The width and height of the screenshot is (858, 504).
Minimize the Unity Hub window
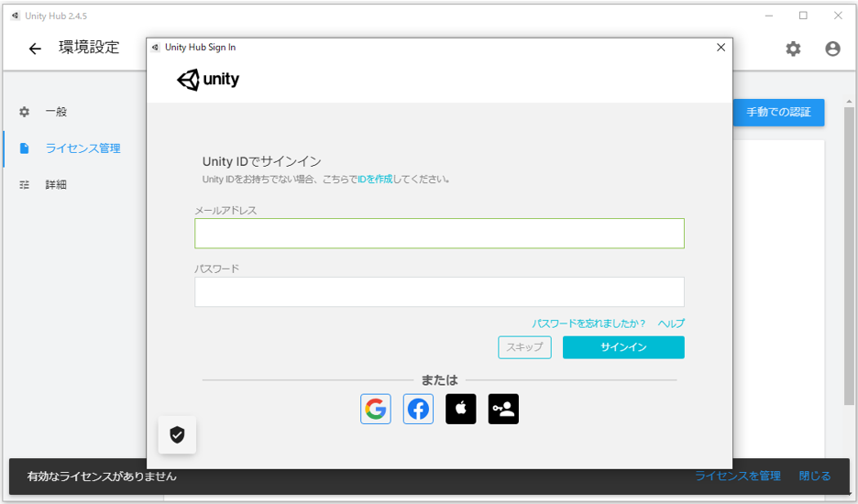coord(769,16)
